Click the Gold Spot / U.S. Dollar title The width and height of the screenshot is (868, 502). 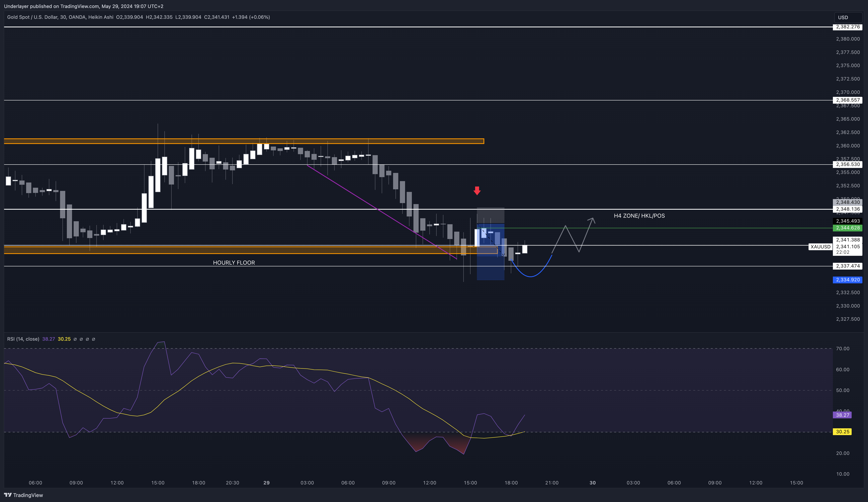60,17
